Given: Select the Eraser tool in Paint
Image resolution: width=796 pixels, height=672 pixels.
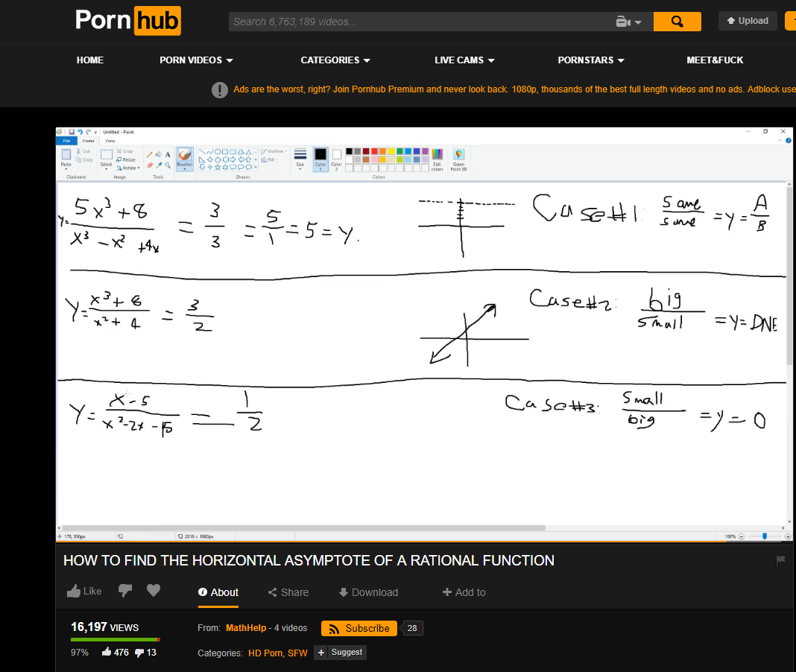Looking at the screenshot, I should click(x=149, y=165).
